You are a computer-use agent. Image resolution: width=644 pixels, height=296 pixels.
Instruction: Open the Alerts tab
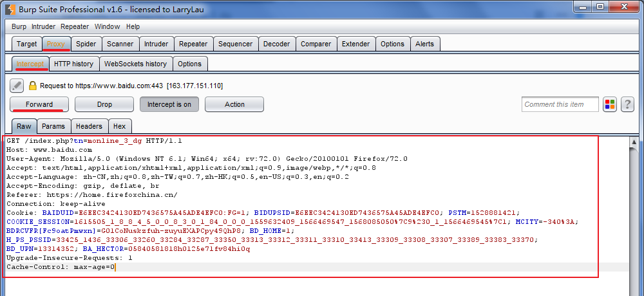(424, 44)
